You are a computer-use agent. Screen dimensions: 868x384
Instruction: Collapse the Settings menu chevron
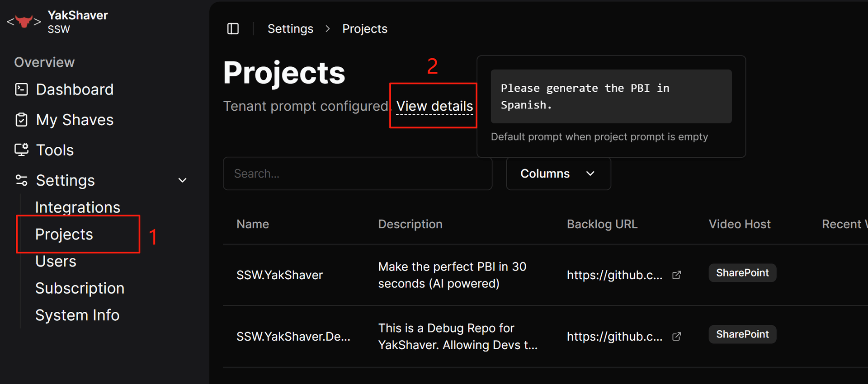point(183,180)
